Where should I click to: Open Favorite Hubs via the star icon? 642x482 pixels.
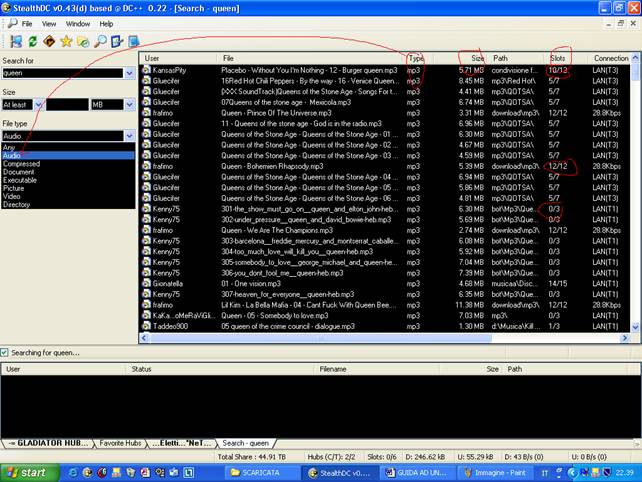(66, 41)
